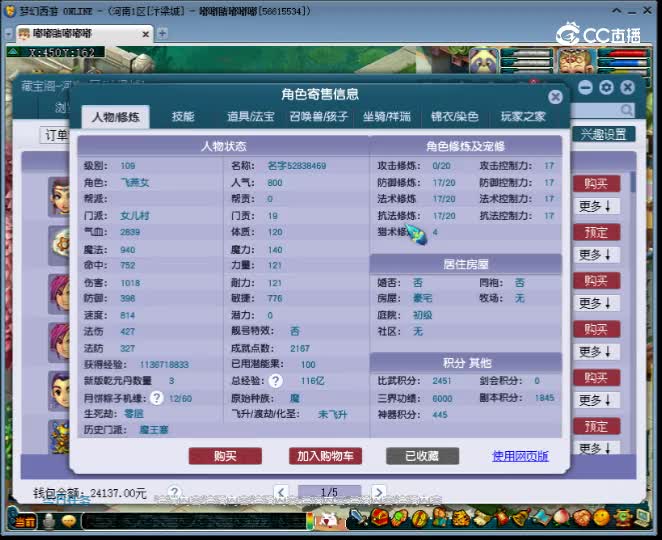
Task: Click the green gem icon in bottom toolbar
Action: (399, 518)
